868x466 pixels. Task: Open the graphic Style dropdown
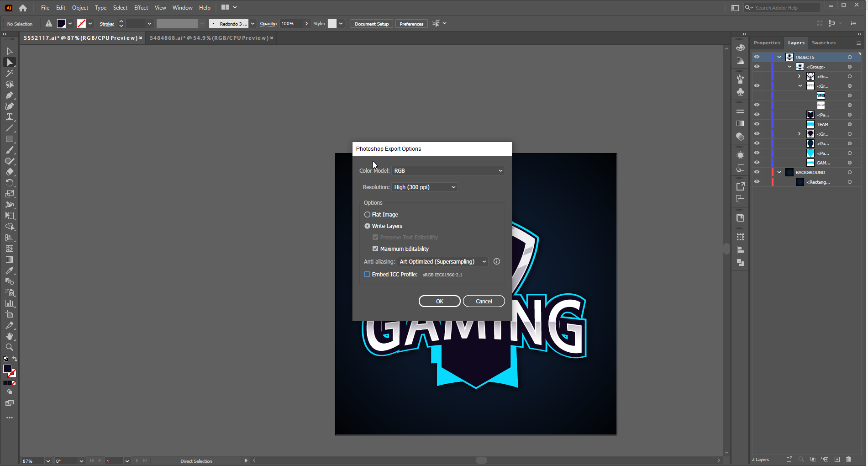click(x=341, y=24)
